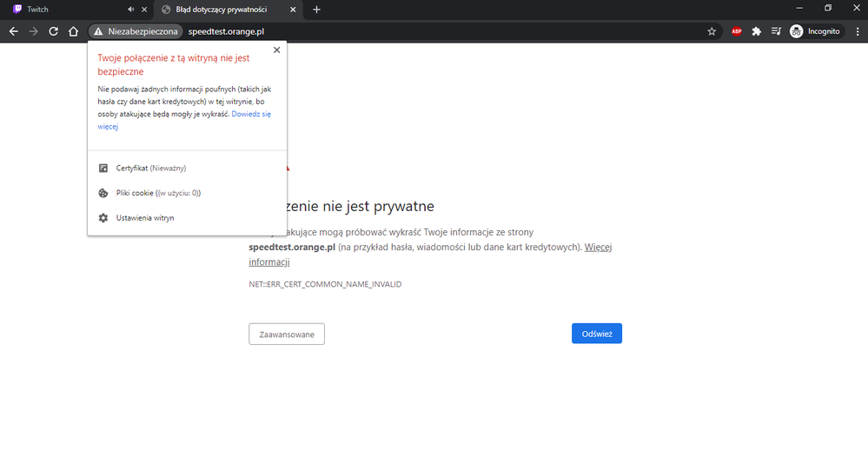
Task: Click the blue Odśwież button
Action: pyautogui.click(x=596, y=334)
